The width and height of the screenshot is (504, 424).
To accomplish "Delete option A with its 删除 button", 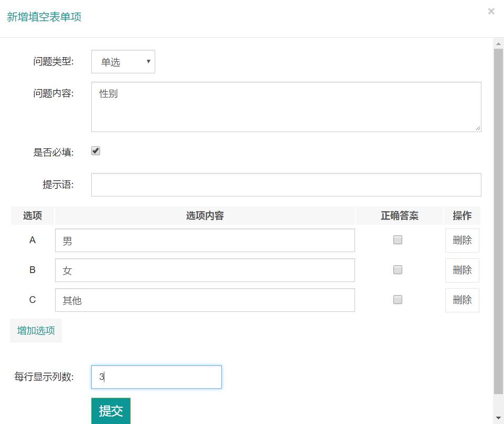I will (462, 241).
